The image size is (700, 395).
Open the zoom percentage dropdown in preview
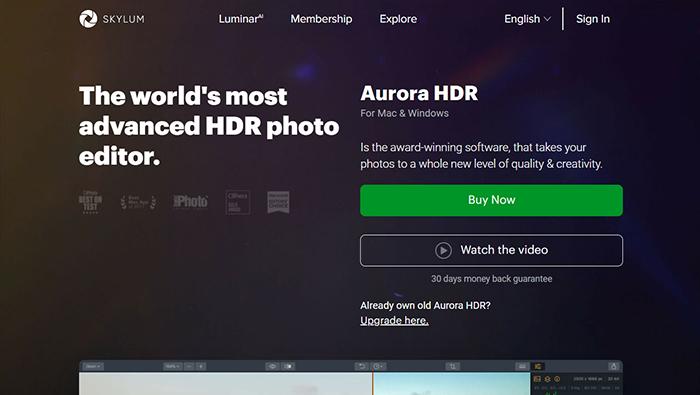pyautogui.click(x=173, y=366)
